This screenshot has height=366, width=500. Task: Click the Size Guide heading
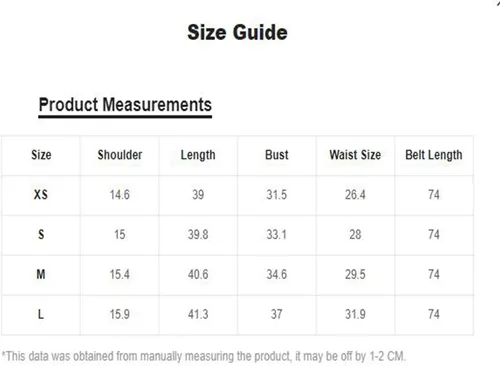point(237,32)
